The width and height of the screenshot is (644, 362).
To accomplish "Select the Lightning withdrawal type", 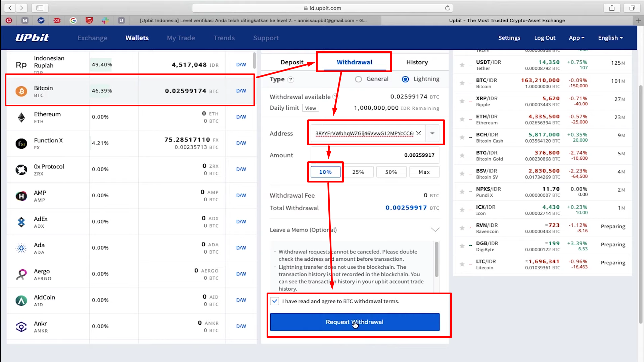I will [x=405, y=79].
